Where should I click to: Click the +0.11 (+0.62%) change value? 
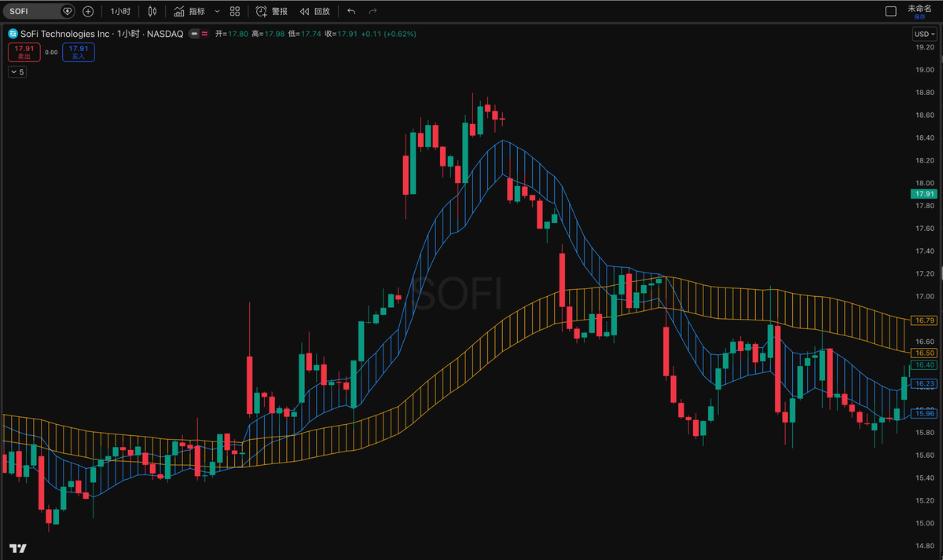pos(389,34)
